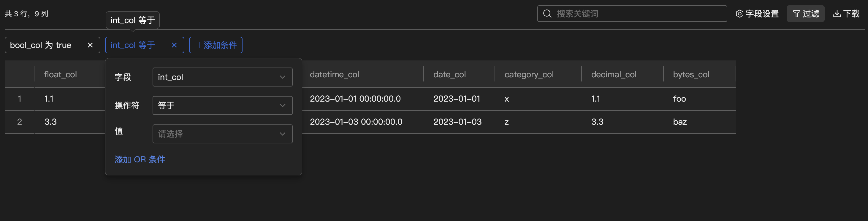Remove the bool_col true filter
The height and width of the screenshot is (221, 868).
[x=90, y=45]
